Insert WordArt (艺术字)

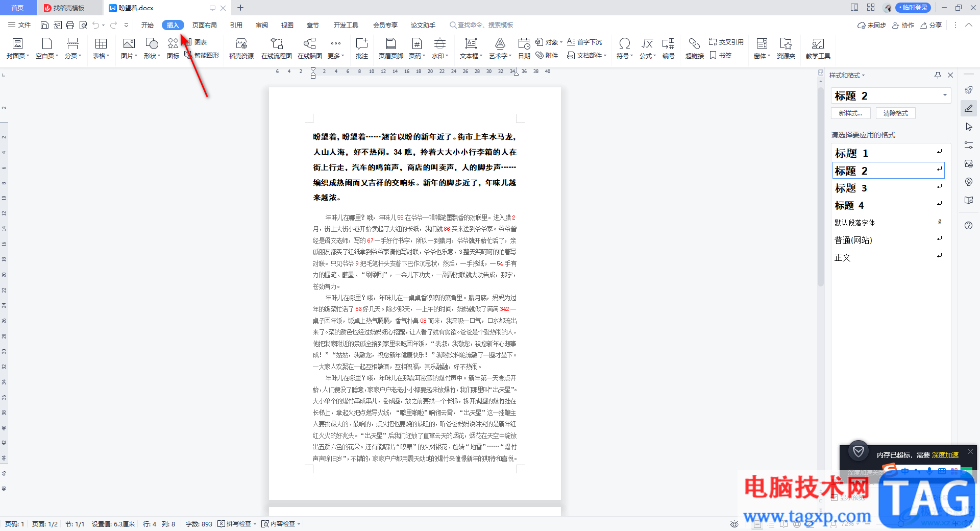500,49
